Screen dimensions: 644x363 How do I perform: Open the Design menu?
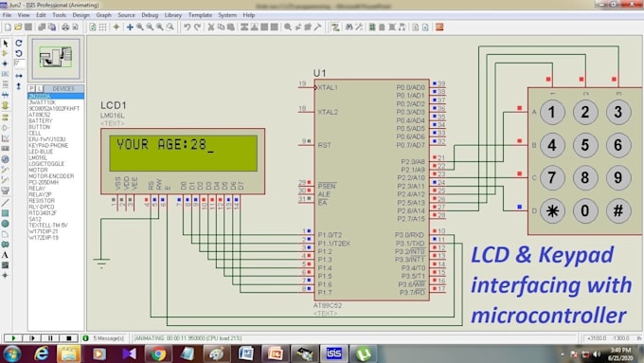tap(80, 15)
